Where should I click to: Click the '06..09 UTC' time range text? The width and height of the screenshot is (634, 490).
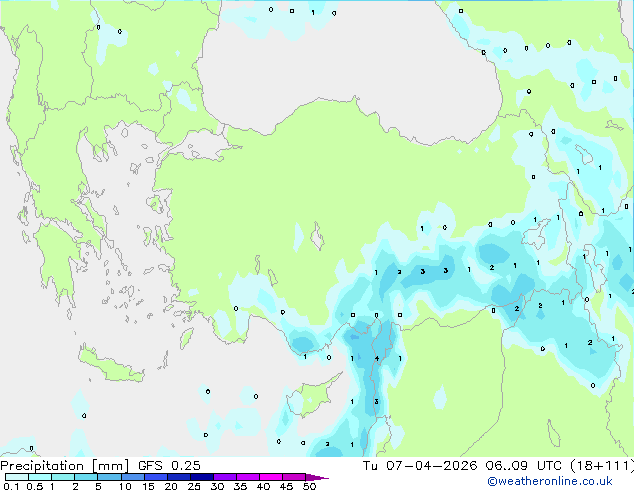(524, 466)
